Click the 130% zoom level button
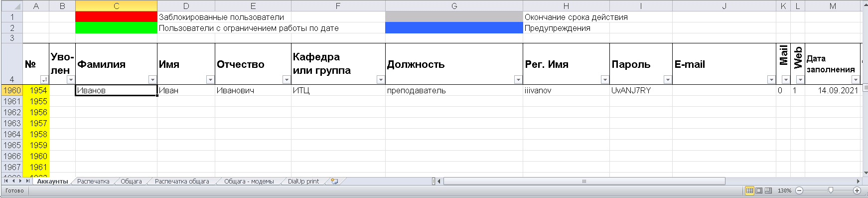This screenshot has width=868, height=198. (x=784, y=191)
